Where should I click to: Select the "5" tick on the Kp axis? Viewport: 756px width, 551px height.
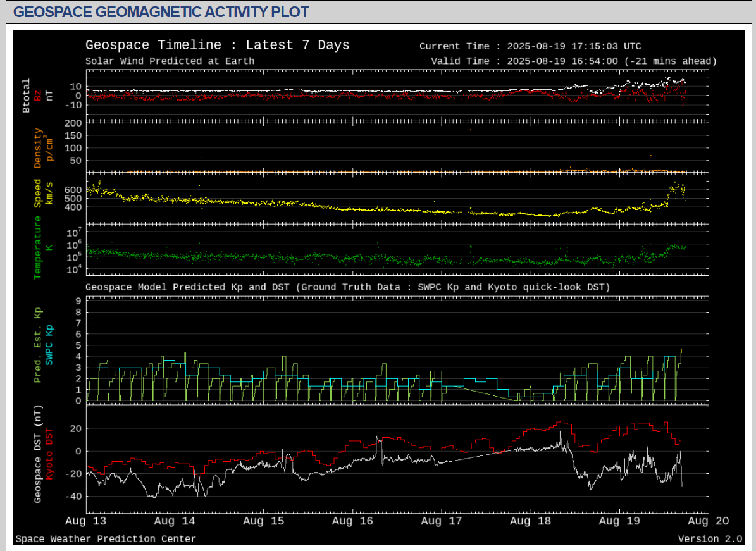click(x=78, y=345)
